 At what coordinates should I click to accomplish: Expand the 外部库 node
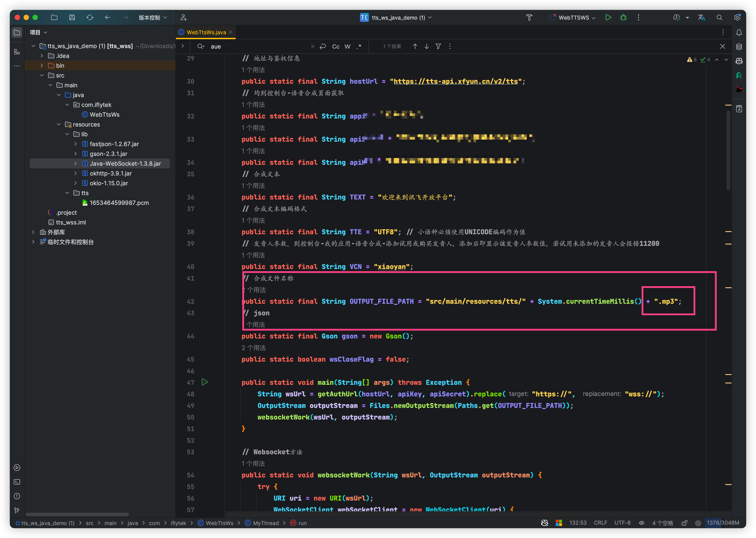tap(33, 232)
